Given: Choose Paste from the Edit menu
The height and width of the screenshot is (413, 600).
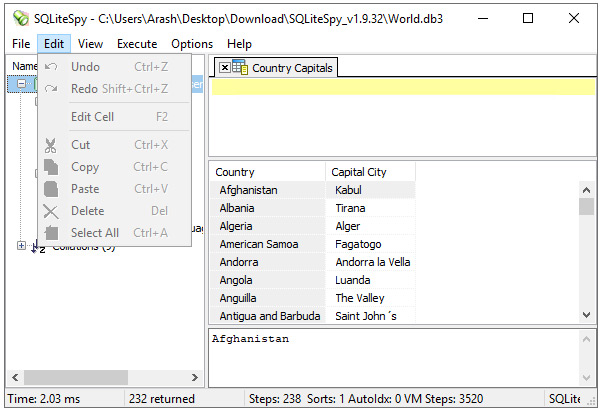Looking at the screenshot, I should (114, 189).
